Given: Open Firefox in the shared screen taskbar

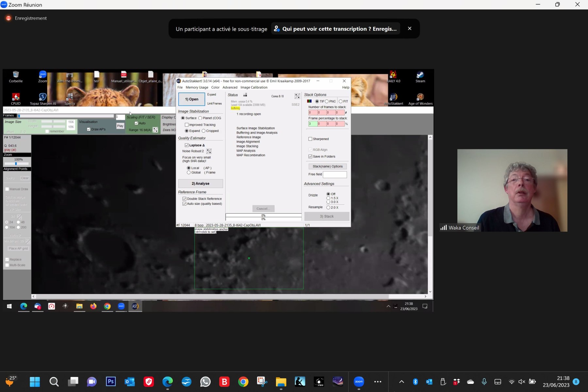Looking at the screenshot, I should (93, 306).
